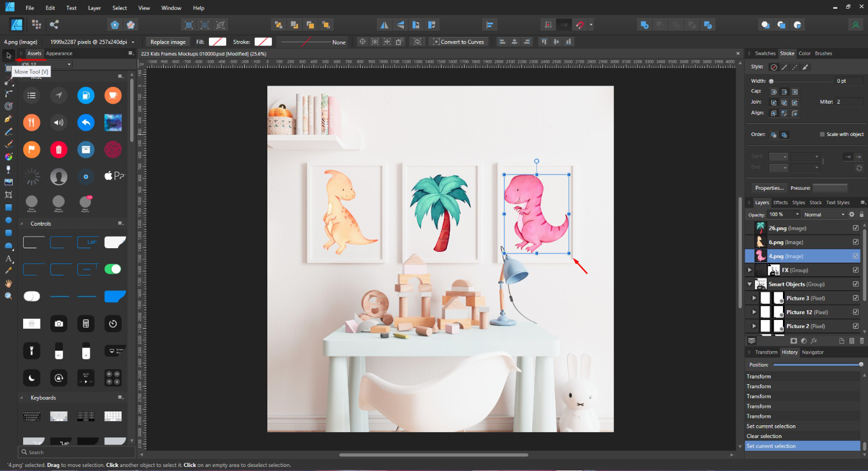This screenshot has height=471, width=868.
Task: Collapse the Controls assets section
Action: 22,223
